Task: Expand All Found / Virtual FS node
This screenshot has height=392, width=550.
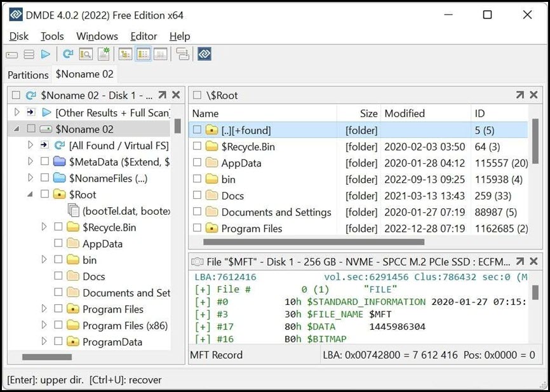Action: point(30,145)
